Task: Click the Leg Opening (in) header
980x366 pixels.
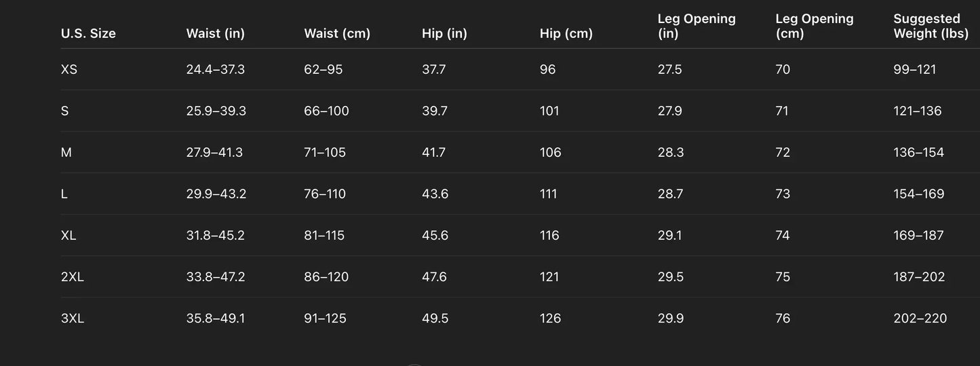Action: click(697, 26)
